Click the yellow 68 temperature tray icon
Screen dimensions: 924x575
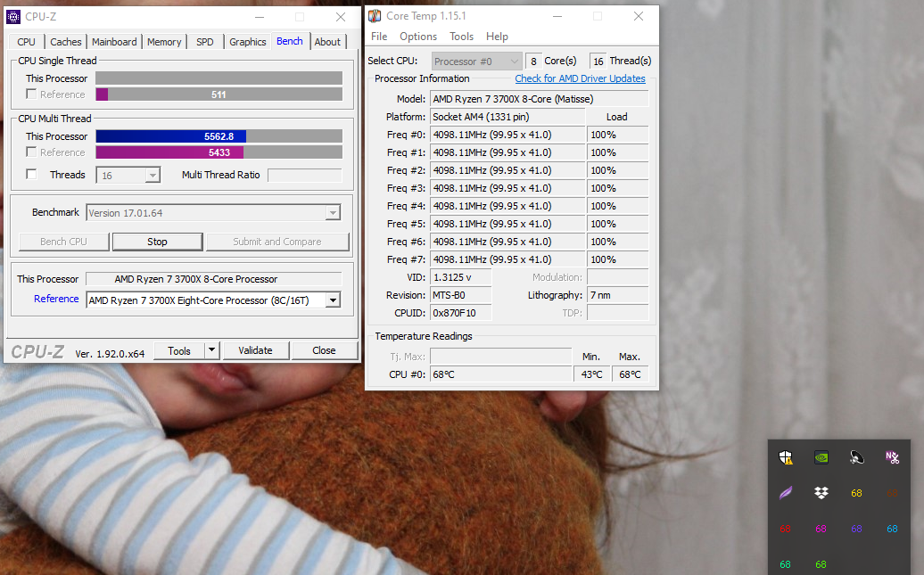click(x=857, y=493)
